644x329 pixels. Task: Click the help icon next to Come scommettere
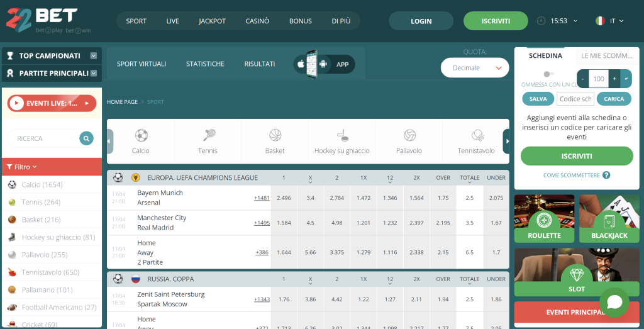(x=606, y=175)
